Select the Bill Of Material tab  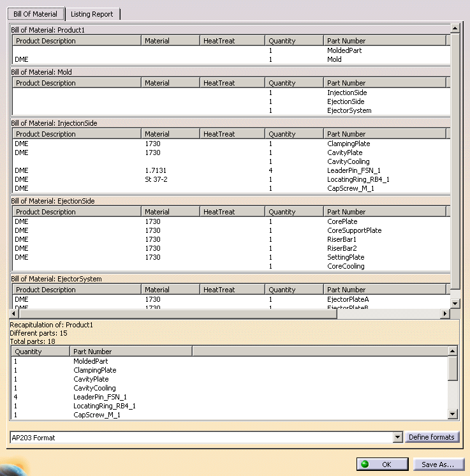36,14
